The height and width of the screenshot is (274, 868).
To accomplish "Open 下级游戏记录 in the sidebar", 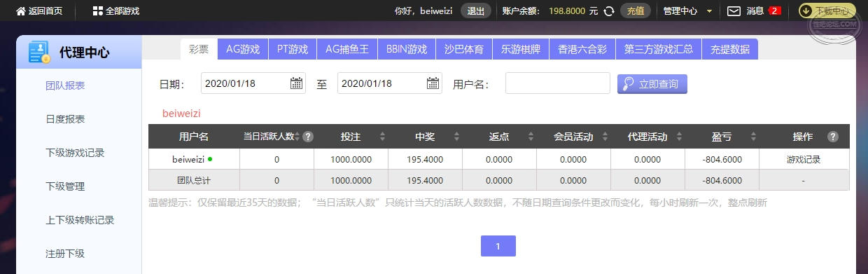I will point(75,153).
